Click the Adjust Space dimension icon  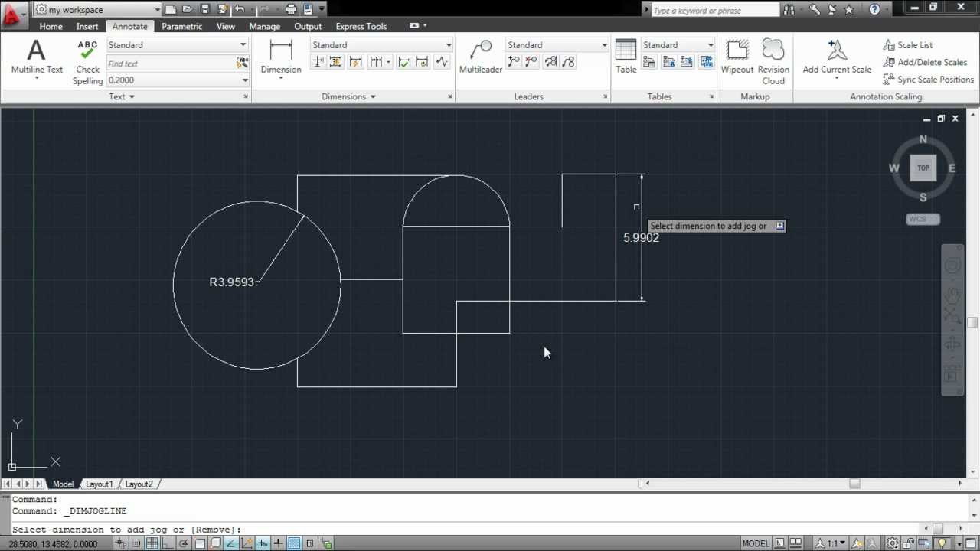coord(337,62)
